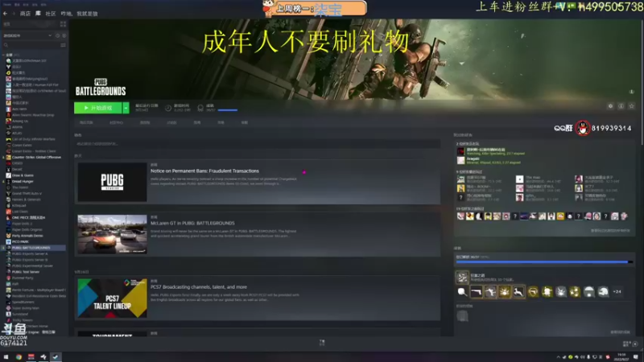Image resolution: width=644 pixels, height=362 pixels.
Task: Select Counter-Strike: Global Offensive
Action: [36, 157]
